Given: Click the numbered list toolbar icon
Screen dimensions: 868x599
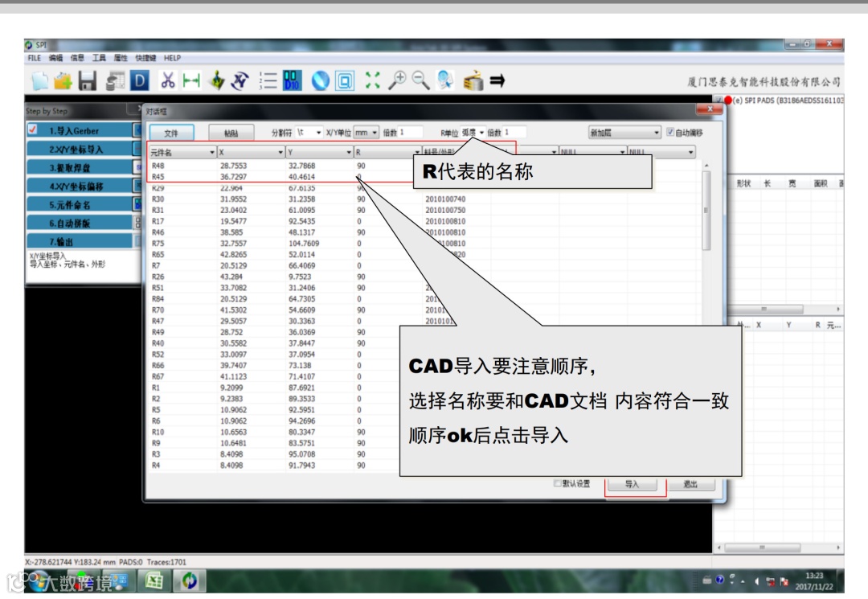Looking at the screenshot, I should click(268, 81).
